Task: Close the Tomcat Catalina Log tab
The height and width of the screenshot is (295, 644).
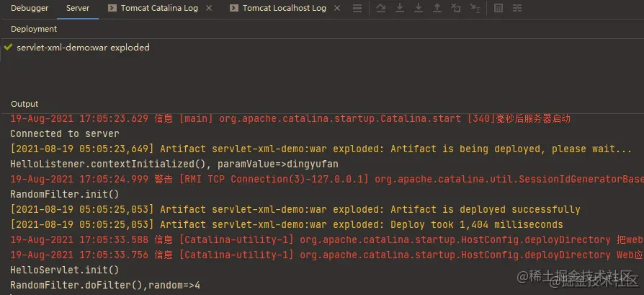Action: click(209, 8)
